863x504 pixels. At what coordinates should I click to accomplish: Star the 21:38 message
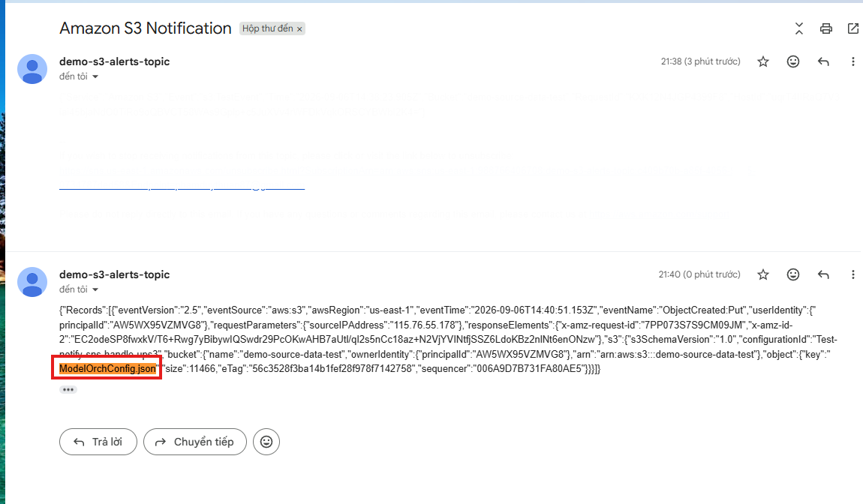pyautogui.click(x=763, y=61)
